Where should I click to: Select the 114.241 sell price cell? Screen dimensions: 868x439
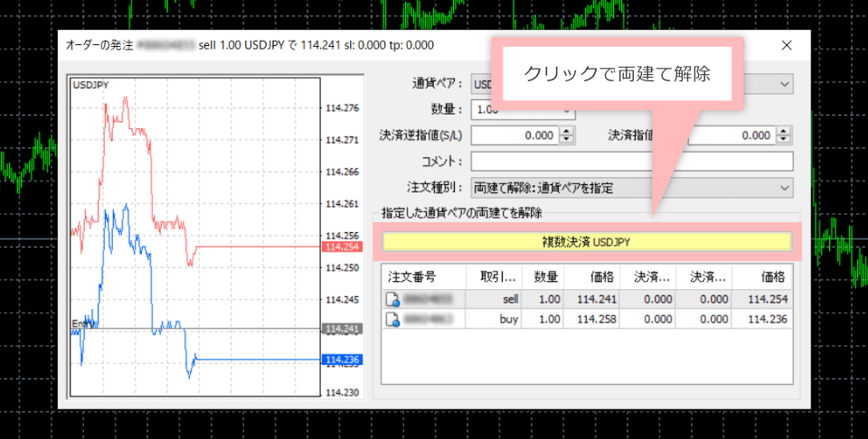click(x=594, y=299)
